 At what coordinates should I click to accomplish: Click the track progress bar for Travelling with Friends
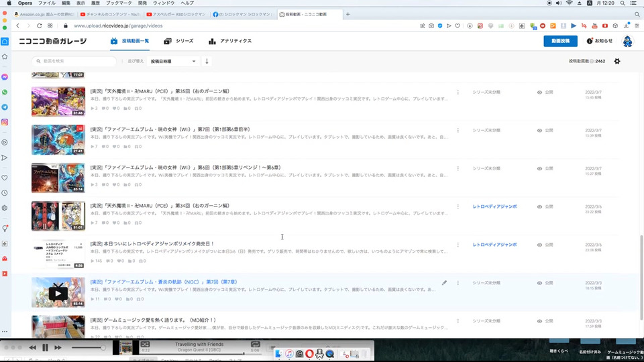pyautogui.click(x=199, y=353)
